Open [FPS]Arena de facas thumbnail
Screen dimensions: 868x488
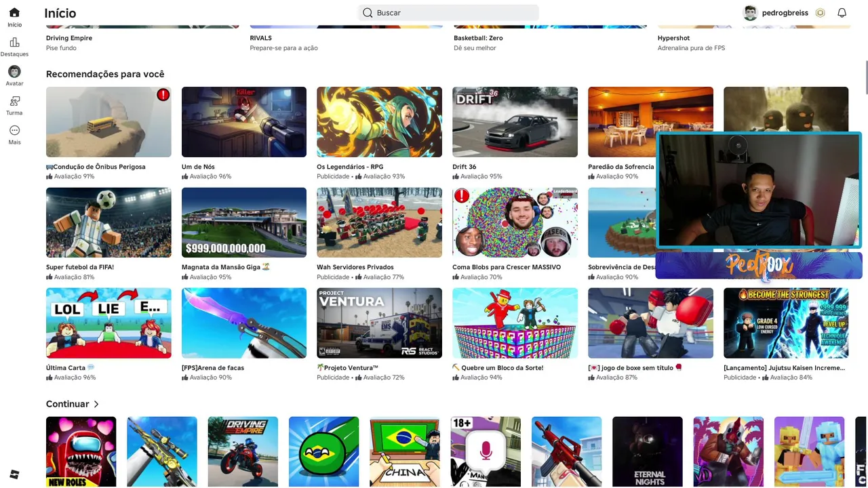(x=244, y=323)
